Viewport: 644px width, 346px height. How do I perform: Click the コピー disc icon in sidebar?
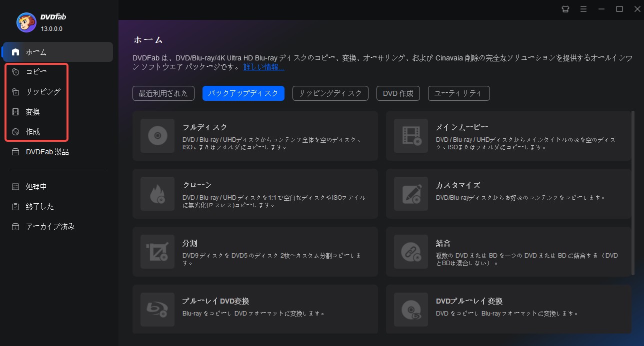tap(15, 72)
